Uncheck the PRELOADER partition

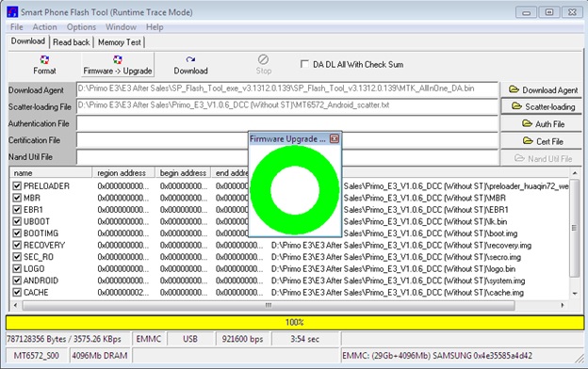coord(17,185)
